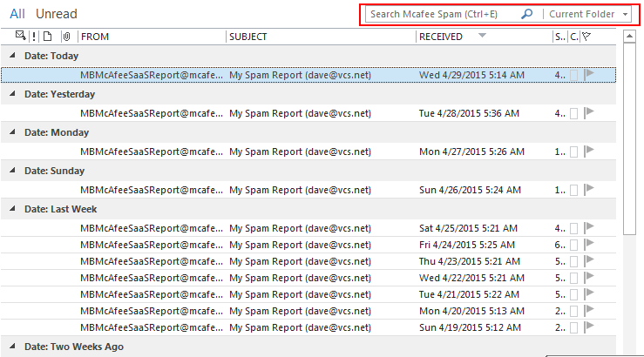This screenshot has width=644, height=357.
Task: Toggle category box for Wed 4/29/2015 message
Action: coord(574,75)
